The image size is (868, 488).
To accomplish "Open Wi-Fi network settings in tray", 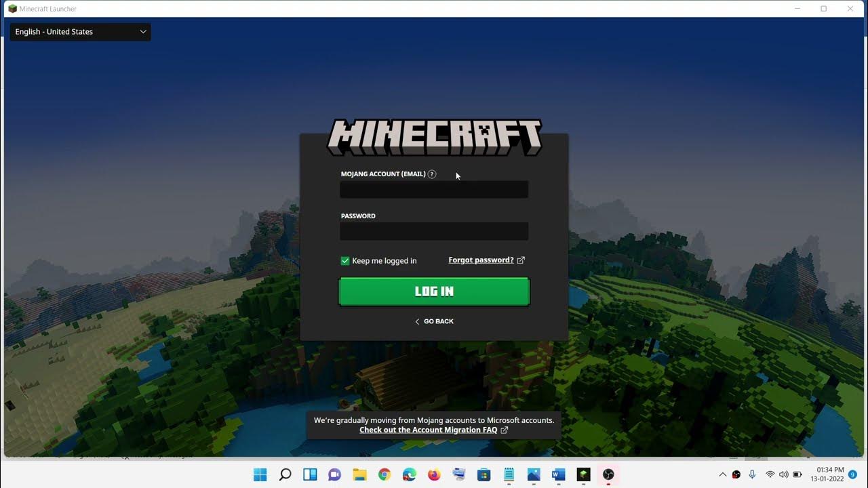I will 770,474.
